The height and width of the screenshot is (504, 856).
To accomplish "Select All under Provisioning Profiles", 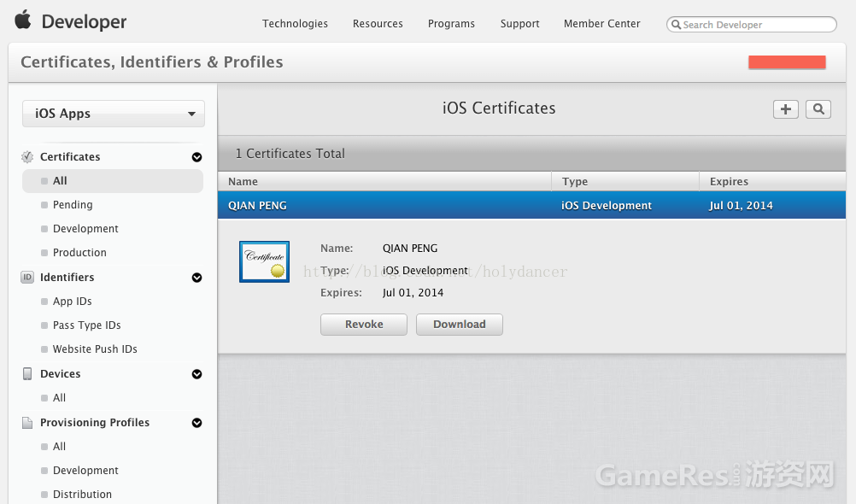I will click(x=59, y=447).
